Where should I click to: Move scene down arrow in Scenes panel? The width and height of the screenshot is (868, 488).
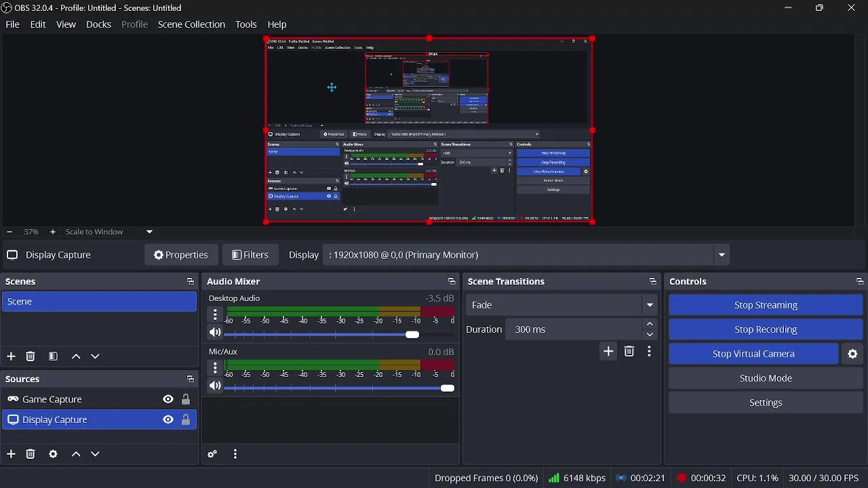pos(96,357)
